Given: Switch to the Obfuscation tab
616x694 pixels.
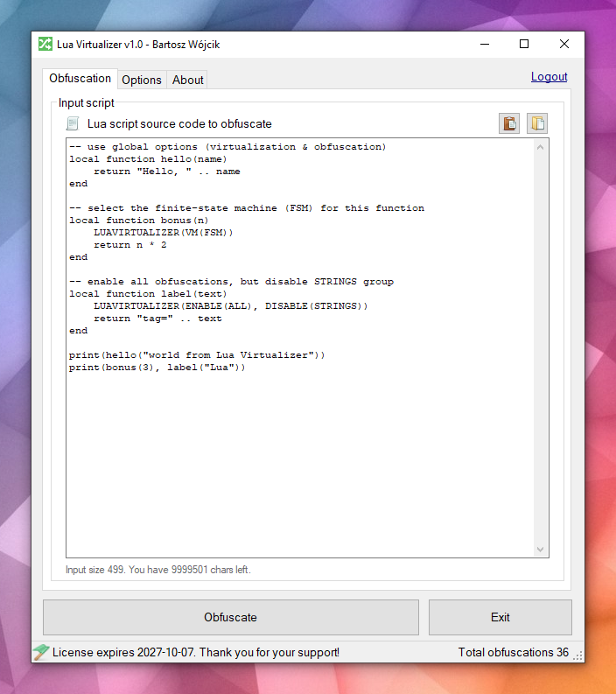Looking at the screenshot, I should click(x=80, y=79).
